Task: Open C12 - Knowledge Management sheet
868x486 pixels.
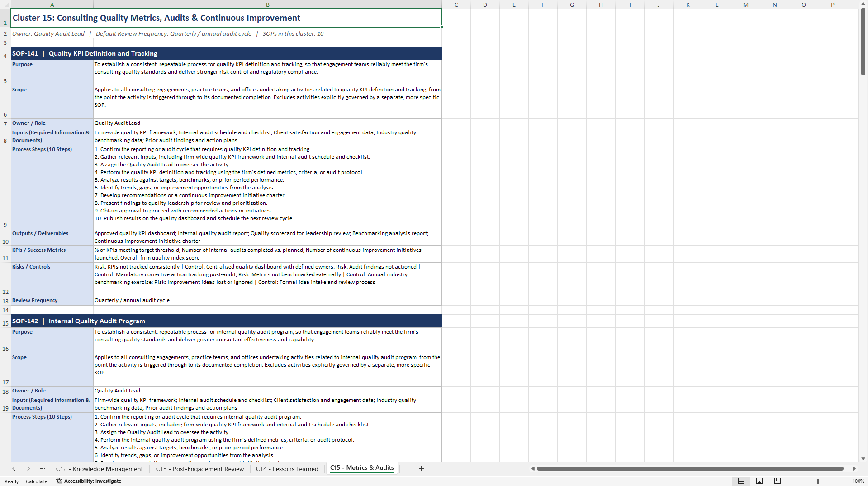Action: [100, 469]
